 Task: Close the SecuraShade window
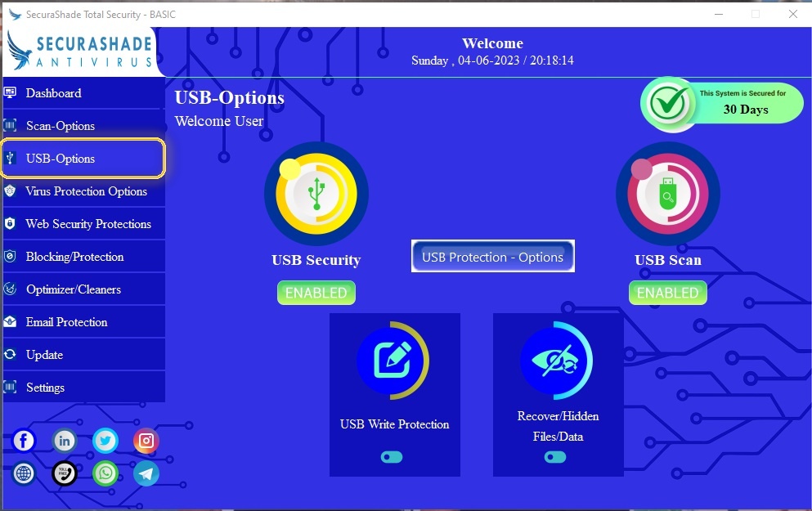tap(793, 14)
